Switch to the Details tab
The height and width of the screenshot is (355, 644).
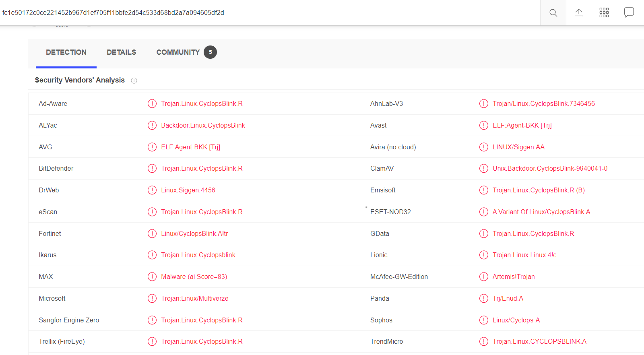pos(121,52)
